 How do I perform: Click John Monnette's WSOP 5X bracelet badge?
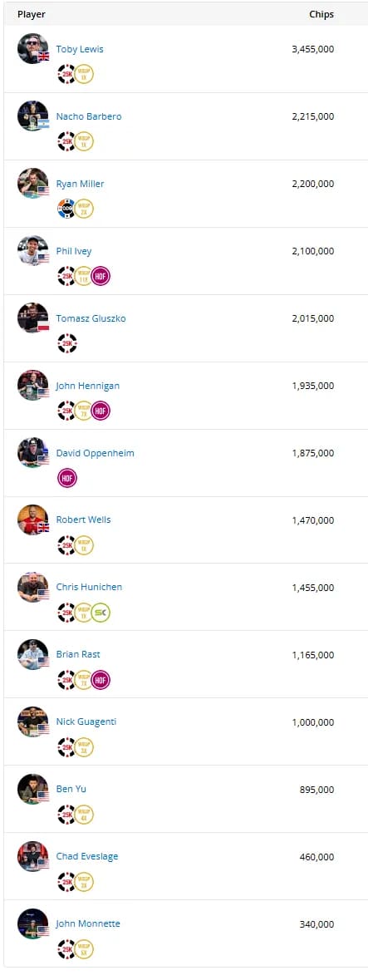[x=84, y=949]
